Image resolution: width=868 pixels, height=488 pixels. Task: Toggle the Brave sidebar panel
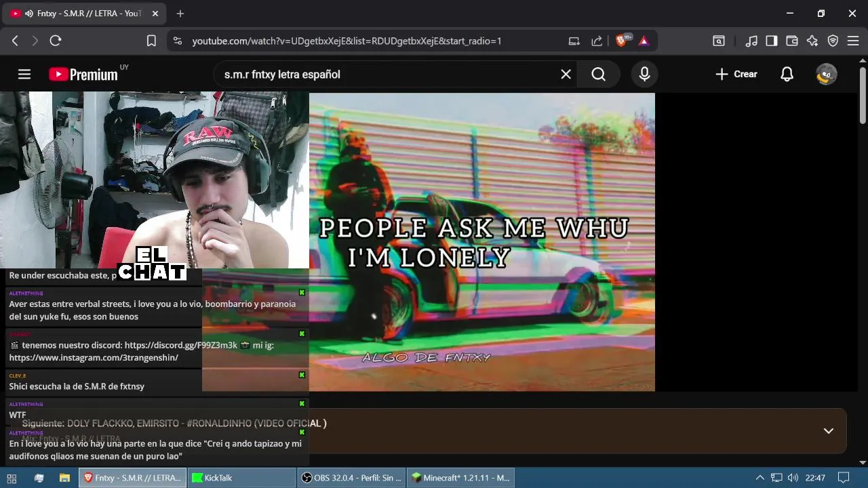pyautogui.click(x=772, y=41)
